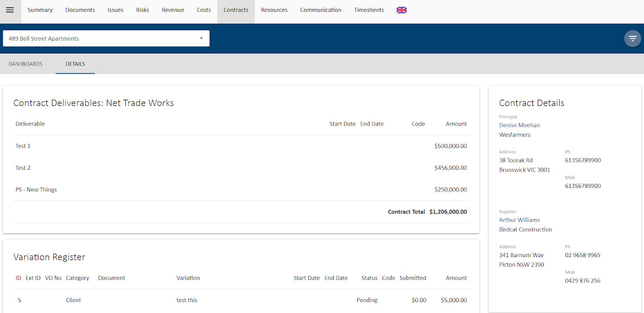Viewport: 644px width, 313px height.
Task: Go to the Summary menu item
Action: point(40,10)
